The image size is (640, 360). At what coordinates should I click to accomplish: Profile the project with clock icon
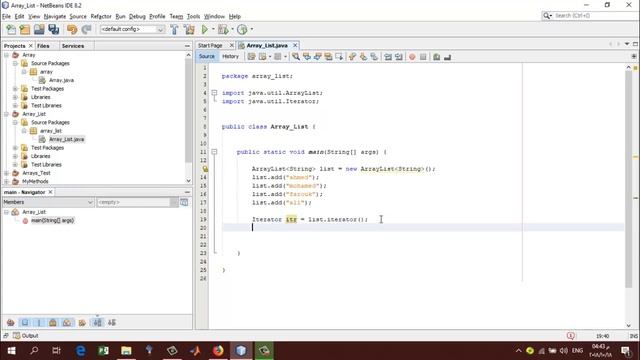click(242, 29)
